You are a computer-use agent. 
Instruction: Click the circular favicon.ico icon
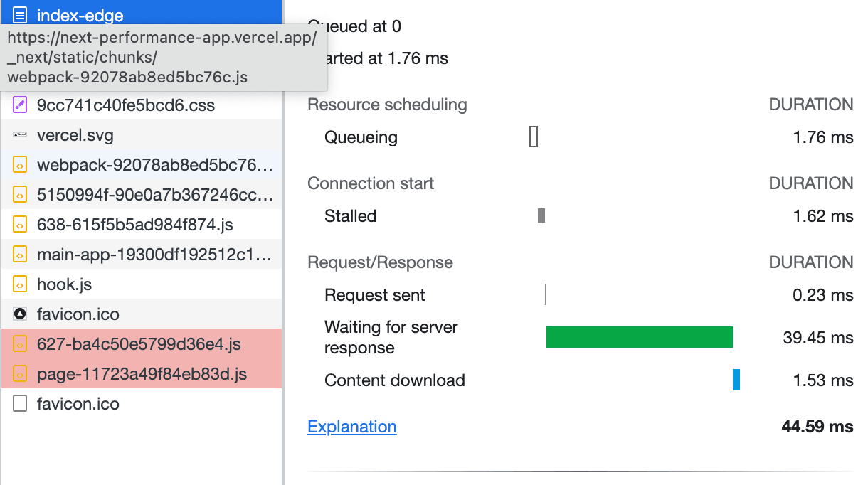tap(21, 314)
